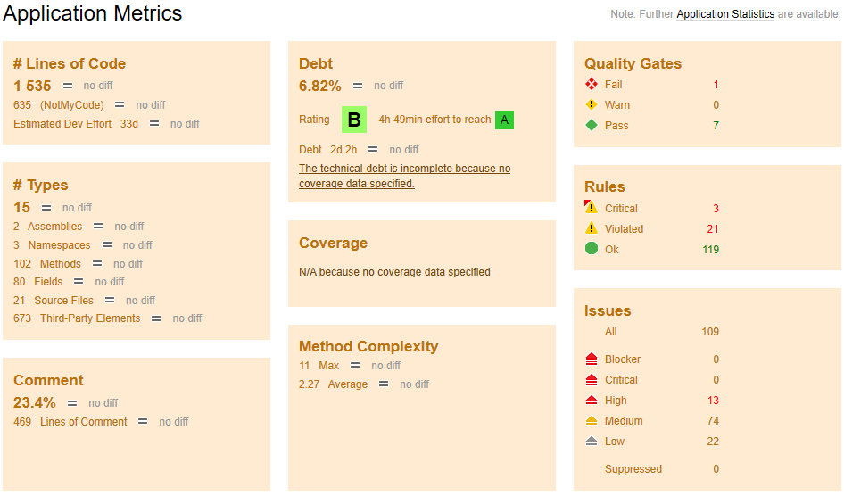Click the yellow Warn quality gate icon

coord(591,105)
